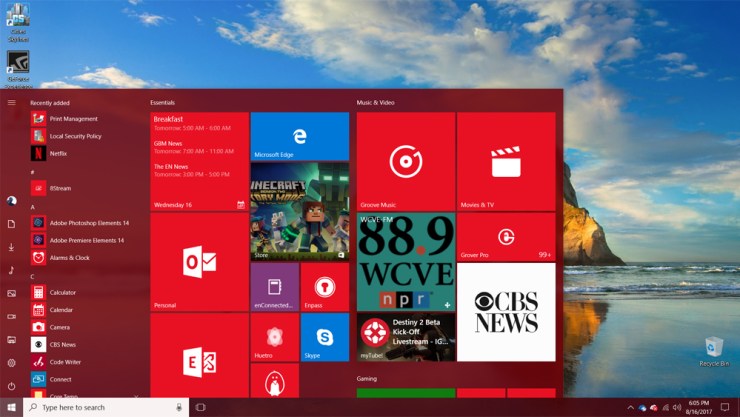The image size is (740, 417).
Task: Open the myTube Destiny 2 Beta tile
Action: point(406,337)
